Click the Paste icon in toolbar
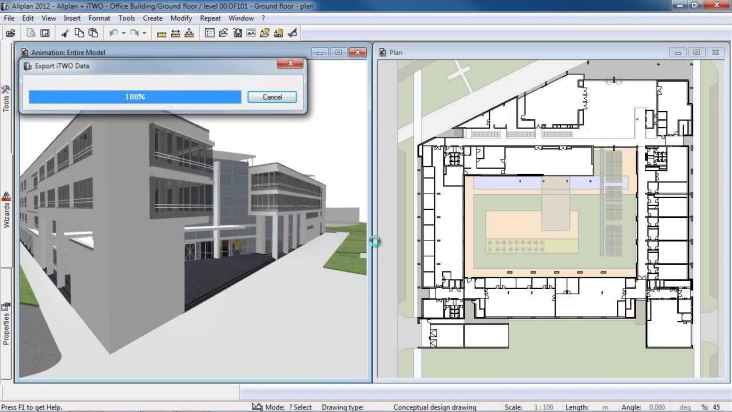The width and height of the screenshot is (732, 412). click(92, 33)
